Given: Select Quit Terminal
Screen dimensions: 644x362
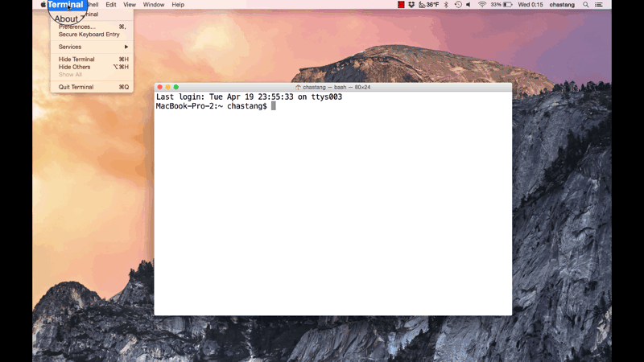Looking at the screenshot, I should [x=92, y=87].
